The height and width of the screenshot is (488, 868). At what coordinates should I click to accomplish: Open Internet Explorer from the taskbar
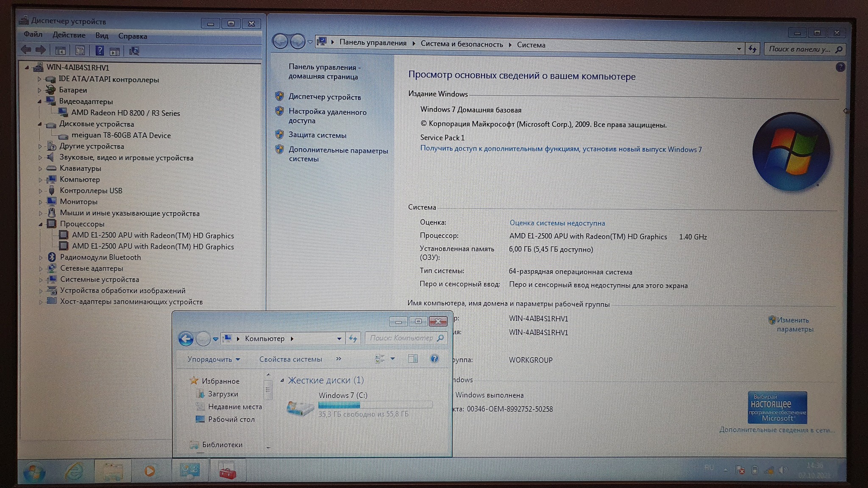(x=75, y=471)
